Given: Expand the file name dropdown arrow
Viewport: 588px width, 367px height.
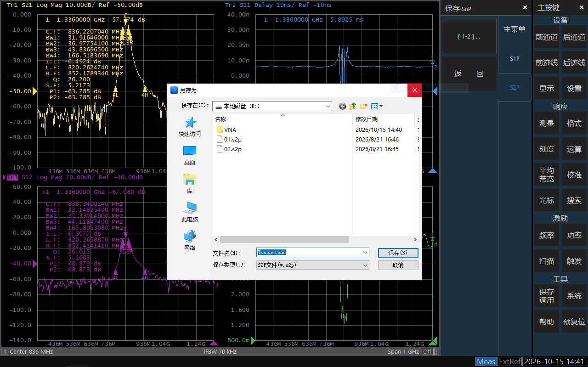Looking at the screenshot, I should (x=365, y=253).
